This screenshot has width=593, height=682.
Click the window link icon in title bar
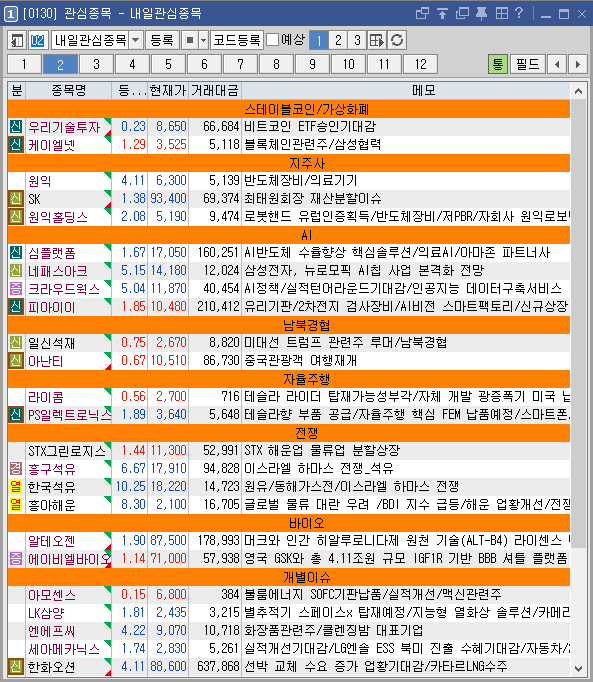coord(422,13)
